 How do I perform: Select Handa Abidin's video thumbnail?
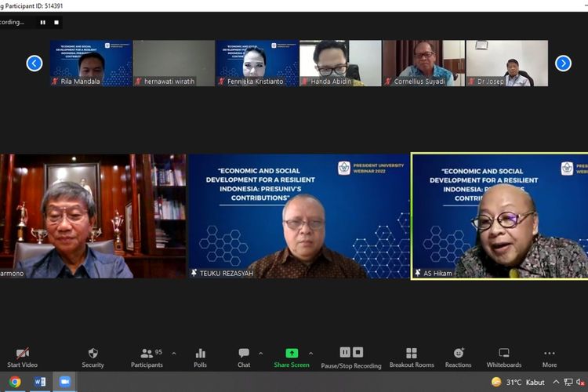340,64
